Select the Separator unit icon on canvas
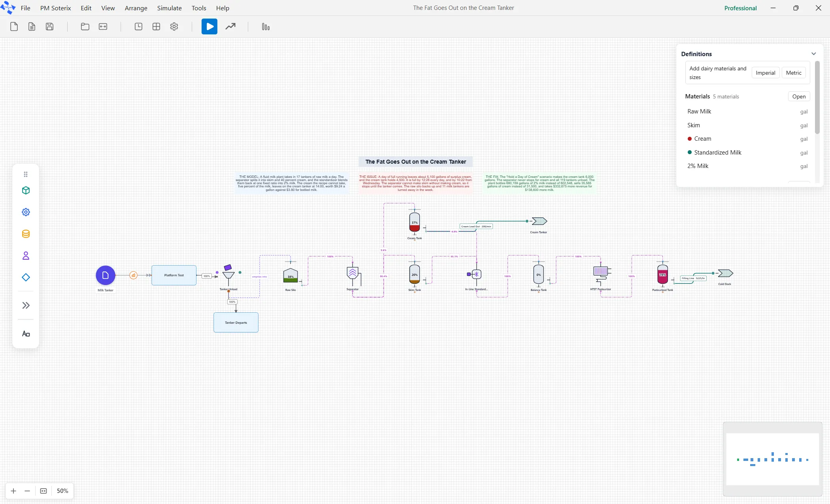This screenshot has height=504, width=830. pyautogui.click(x=353, y=274)
